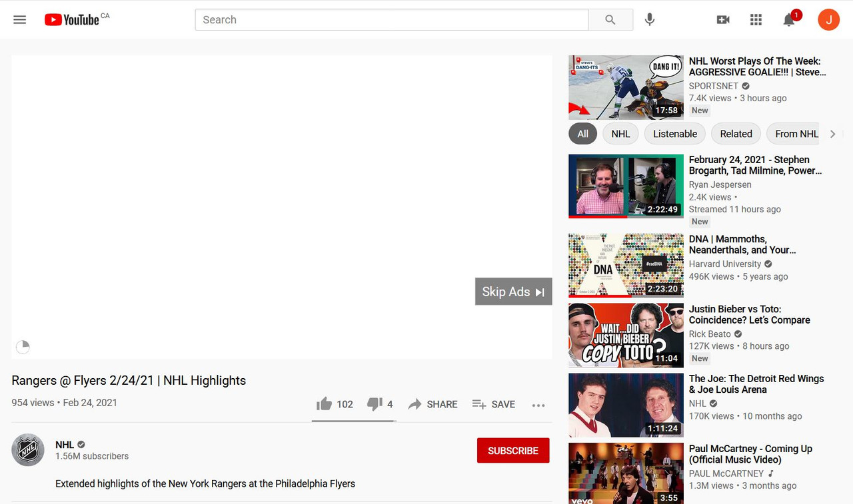Click the Skip Ads button
Screen dimensions: 853x504
[513, 292]
